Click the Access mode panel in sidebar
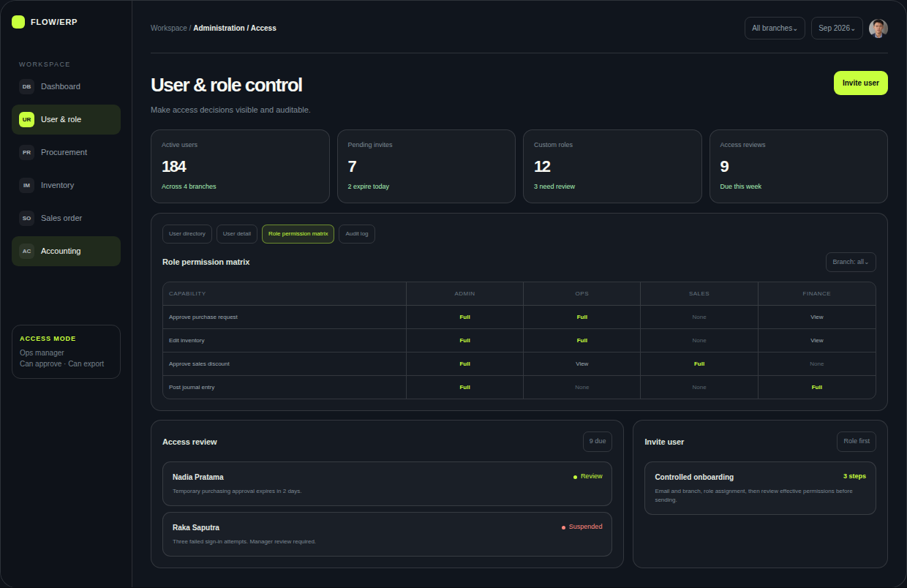The height and width of the screenshot is (588, 907). tap(66, 352)
